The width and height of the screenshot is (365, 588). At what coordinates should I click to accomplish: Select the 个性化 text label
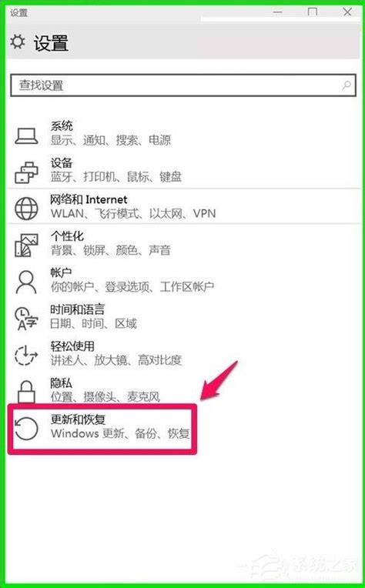tap(67, 236)
